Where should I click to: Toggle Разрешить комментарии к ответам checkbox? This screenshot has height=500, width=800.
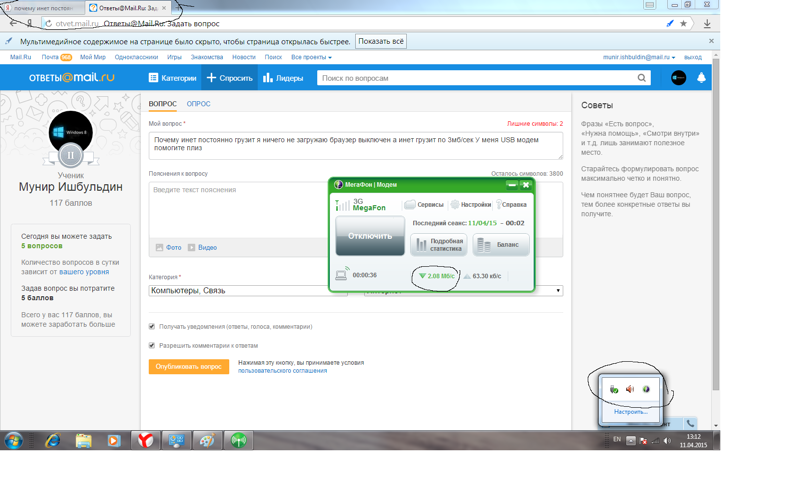point(152,345)
